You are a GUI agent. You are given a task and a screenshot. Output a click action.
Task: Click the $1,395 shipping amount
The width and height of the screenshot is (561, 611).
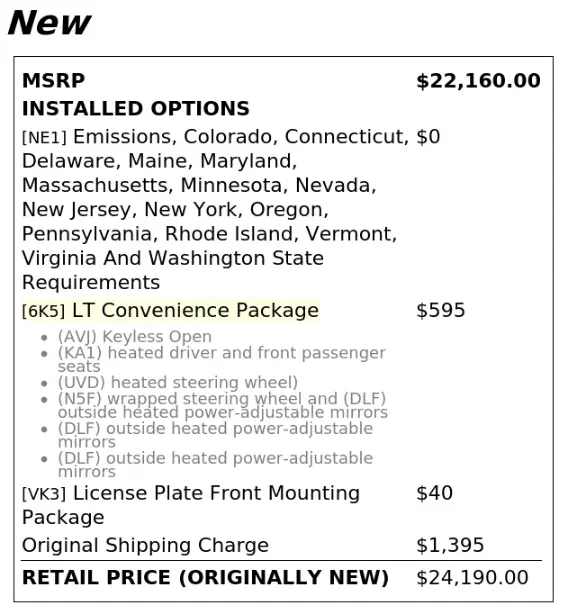[x=450, y=545]
